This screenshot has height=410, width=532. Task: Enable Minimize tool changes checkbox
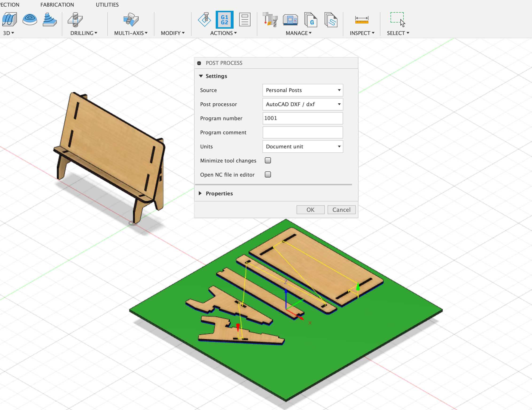tap(268, 160)
